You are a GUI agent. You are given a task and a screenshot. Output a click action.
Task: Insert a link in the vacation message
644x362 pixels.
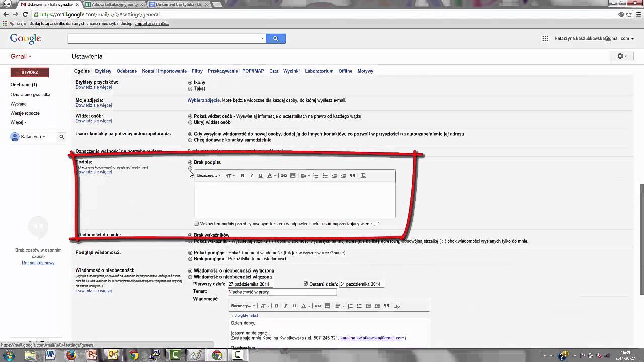(x=318, y=306)
